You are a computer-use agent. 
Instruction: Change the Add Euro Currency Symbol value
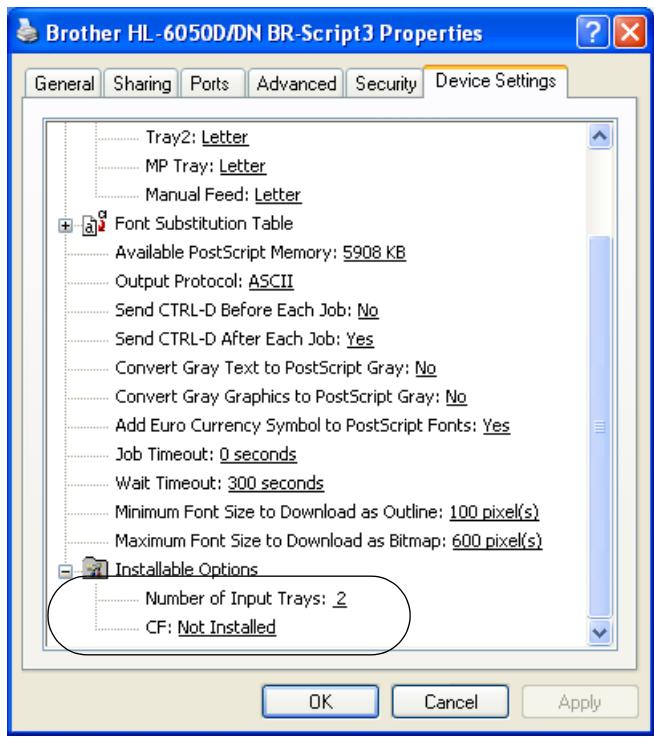point(496,425)
